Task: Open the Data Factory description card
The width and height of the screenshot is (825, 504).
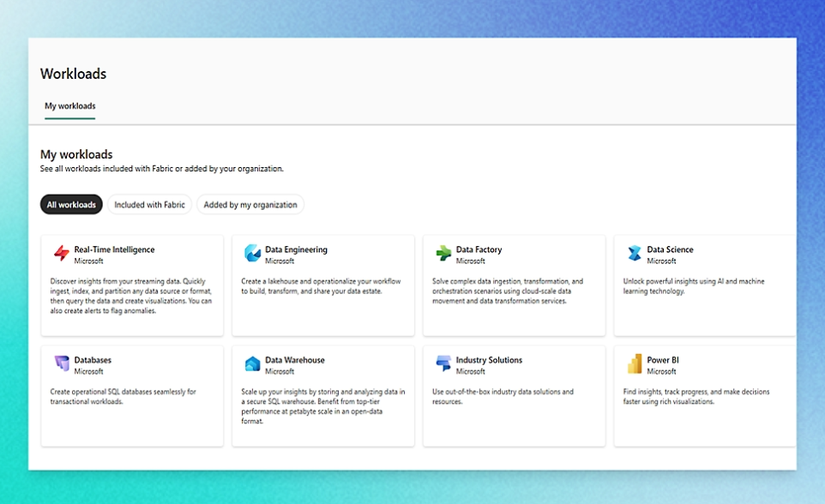Action: [508, 291]
